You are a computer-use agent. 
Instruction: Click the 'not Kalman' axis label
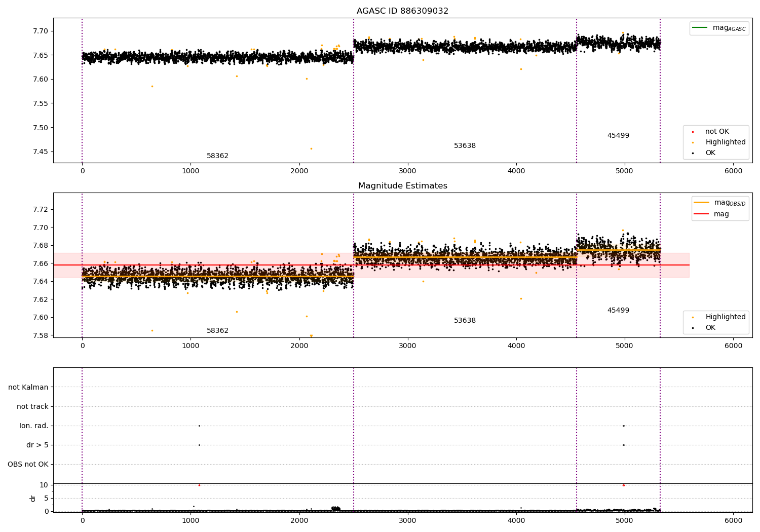pyautogui.click(x=28, y=388)
